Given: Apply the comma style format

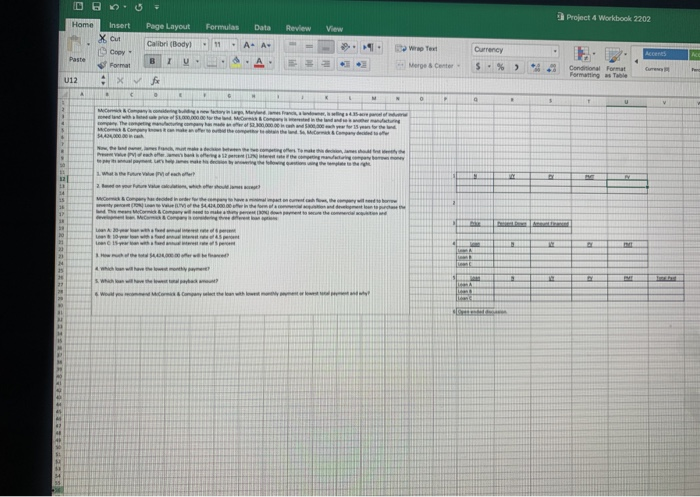Looking at the screenshot, I should (x=517, y=67).
